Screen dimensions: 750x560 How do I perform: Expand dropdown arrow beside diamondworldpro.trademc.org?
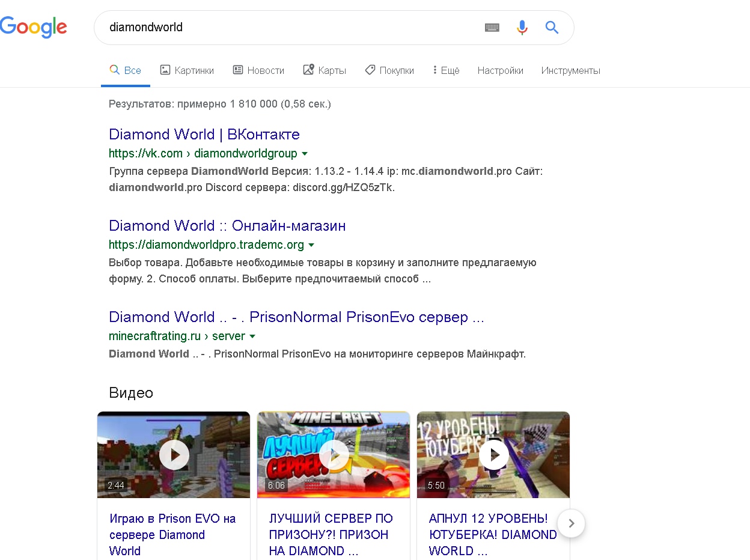pos(311,245)
